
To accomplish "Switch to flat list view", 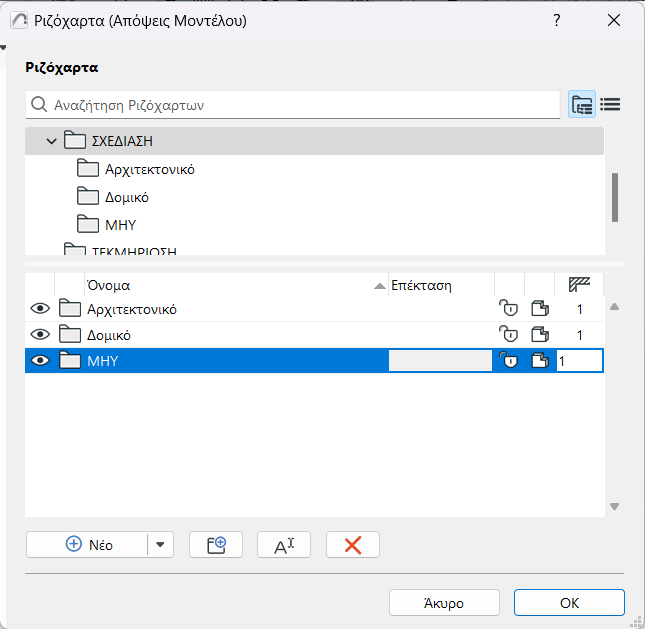I will click(610, 104).
